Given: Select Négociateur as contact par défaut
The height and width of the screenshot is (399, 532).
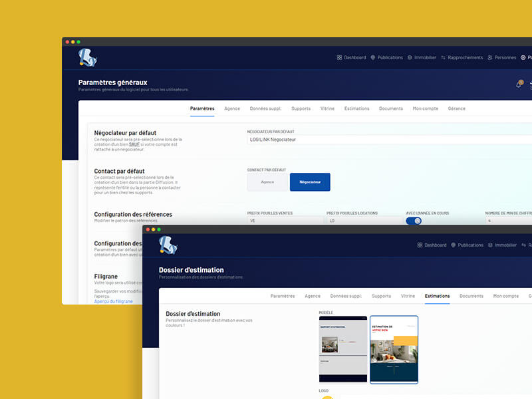Looking at the screenshot, I should point(310,182).
